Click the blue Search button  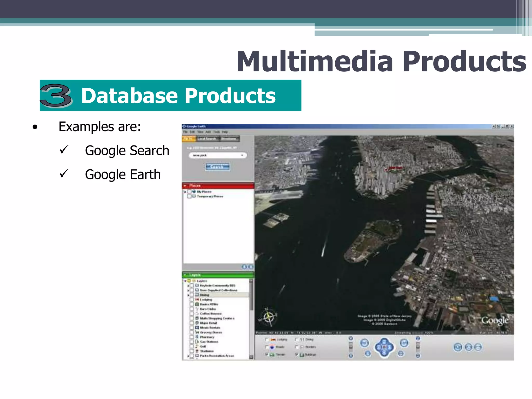click(x=217, y=167)
